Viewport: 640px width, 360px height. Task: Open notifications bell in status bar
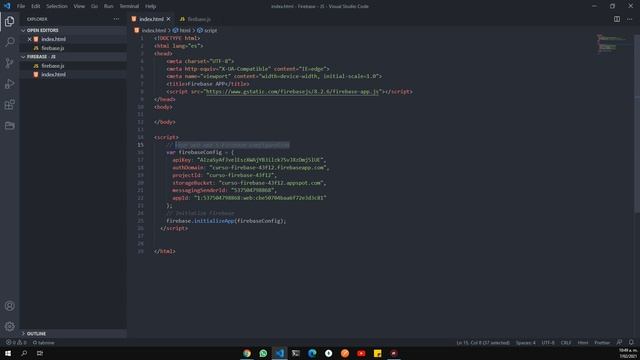point(631,342)
